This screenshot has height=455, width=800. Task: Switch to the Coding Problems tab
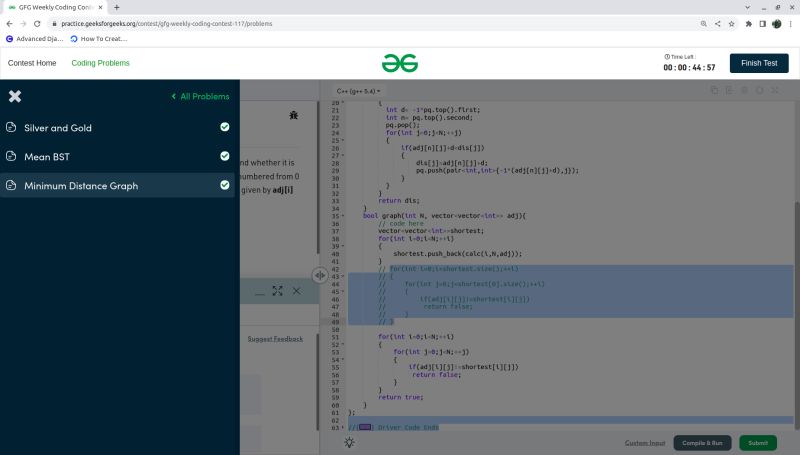(x=100, y=63)
